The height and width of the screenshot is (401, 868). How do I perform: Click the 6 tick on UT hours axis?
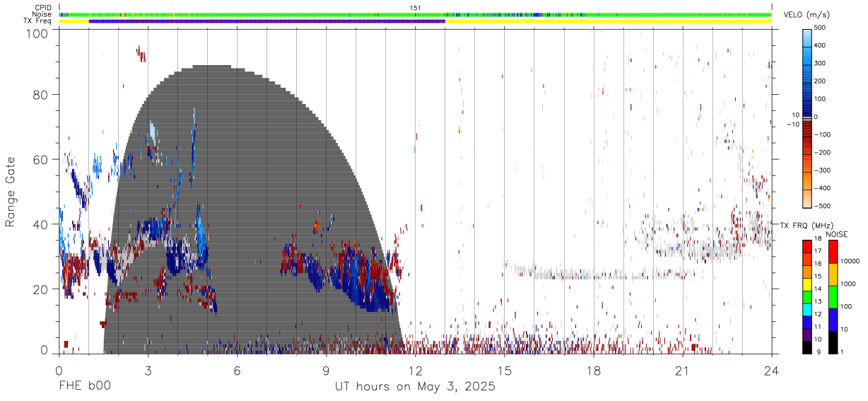coord(237,371)
